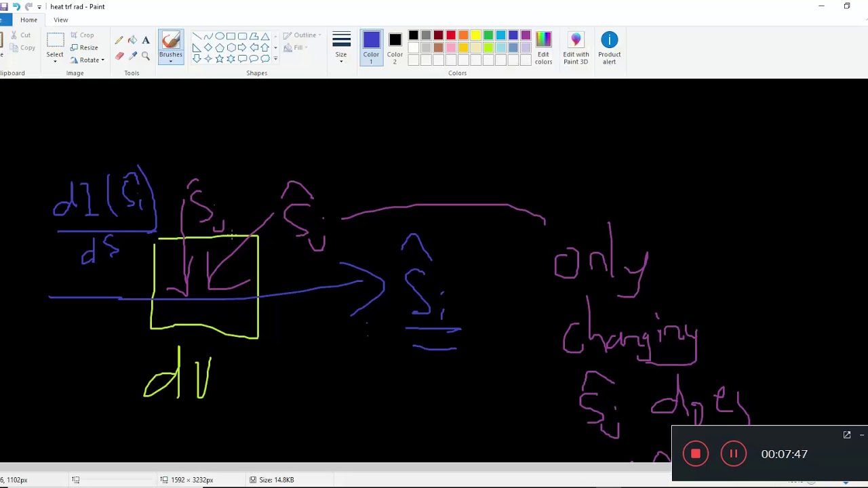Image resolution: width=868 pixels, height=488 pixels.
Task: Open the shape Fill dropdown
Action: tap(295, 47)
